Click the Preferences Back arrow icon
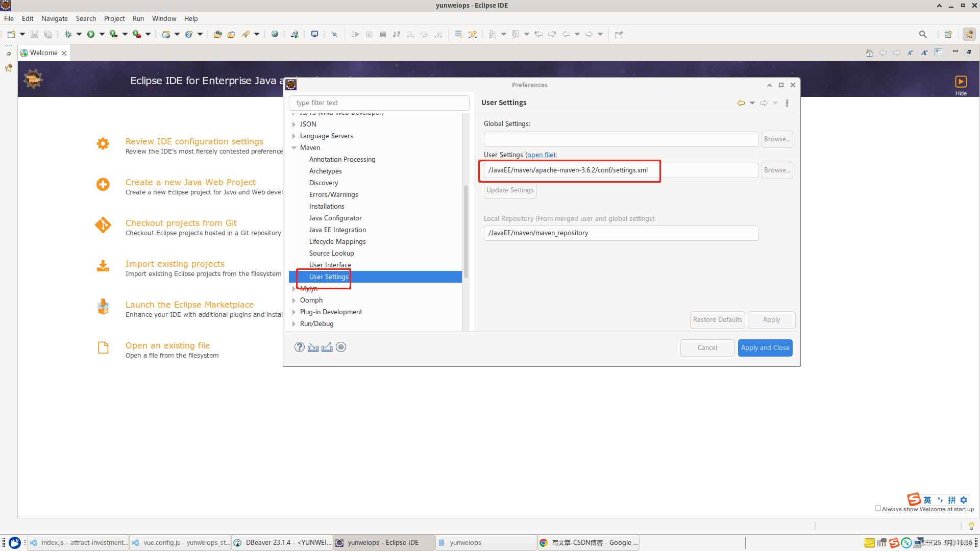 coord(741,103)
